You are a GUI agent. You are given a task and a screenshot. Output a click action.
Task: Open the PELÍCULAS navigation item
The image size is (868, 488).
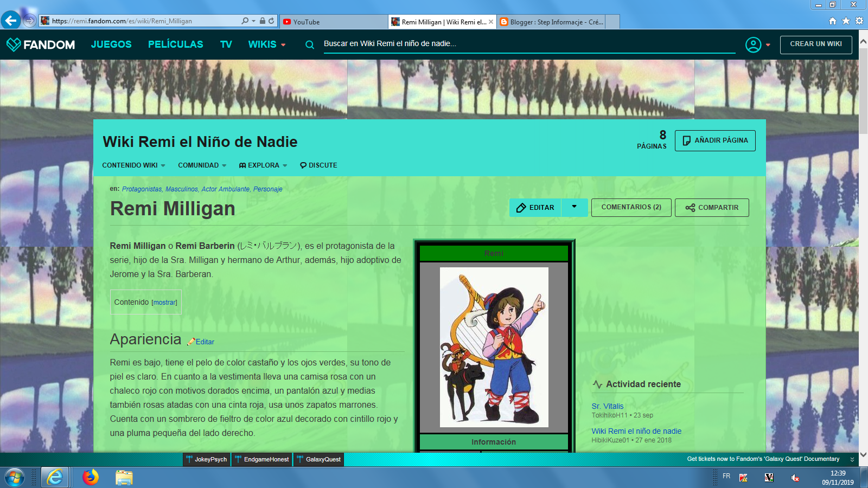(176, 44)
